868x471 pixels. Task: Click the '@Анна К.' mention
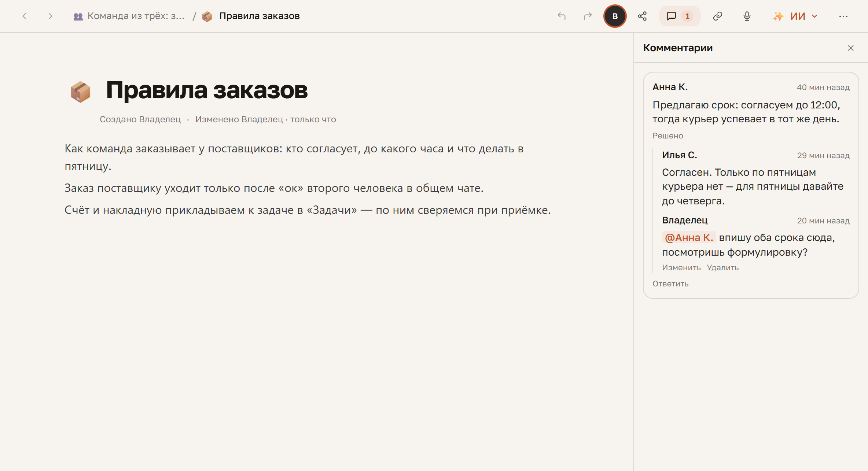[x=689, y=238]
